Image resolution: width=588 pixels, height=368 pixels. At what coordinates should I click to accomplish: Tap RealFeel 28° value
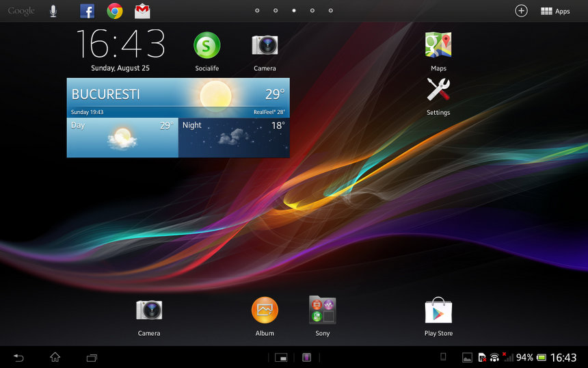269,111
